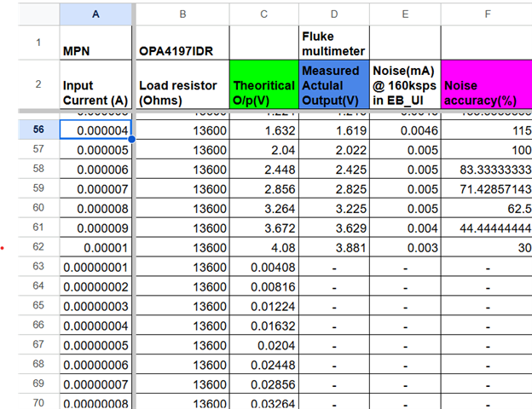
Task: Click blue Measured Actual Output(V) cell
Action: [334, 84]
